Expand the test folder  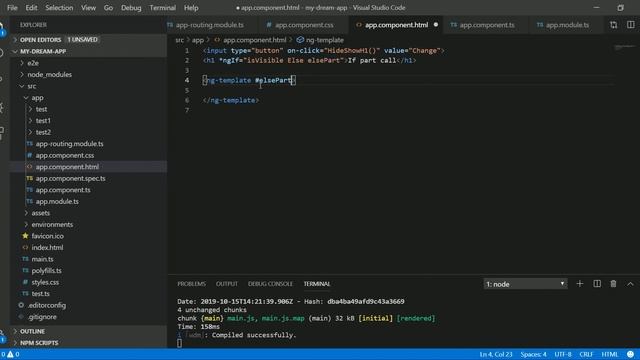pos(88,109)
